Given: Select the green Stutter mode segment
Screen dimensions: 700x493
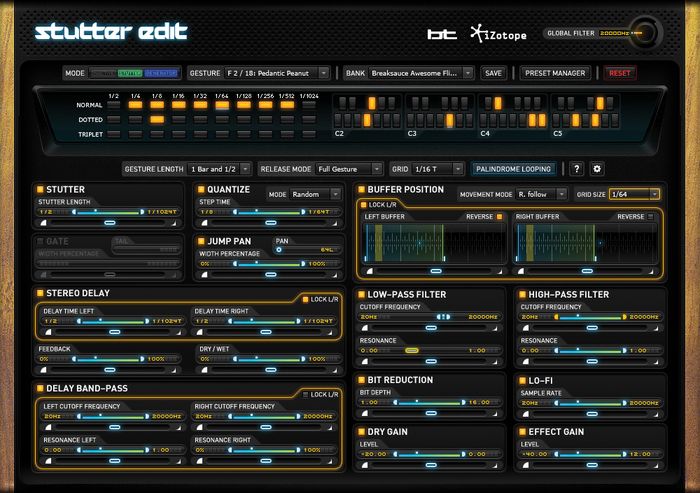Looking at the screenshot, I should coord(130,73).
